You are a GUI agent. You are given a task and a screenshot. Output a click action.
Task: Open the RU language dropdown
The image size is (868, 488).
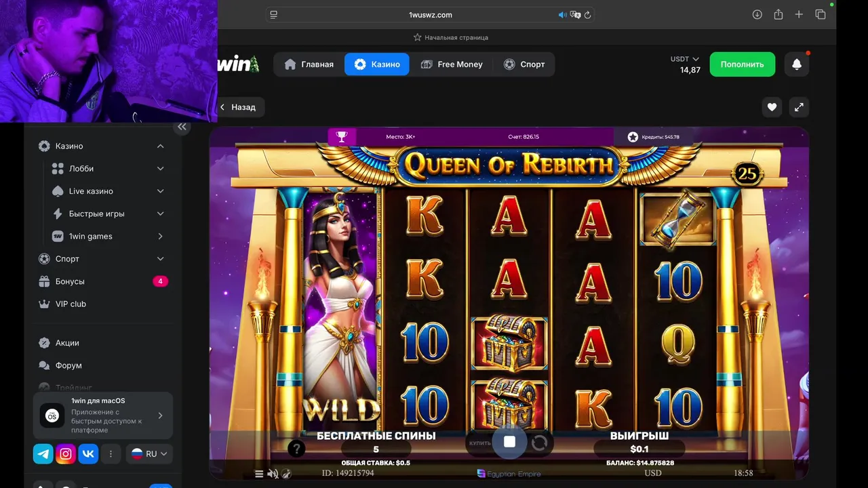point(149,454)
